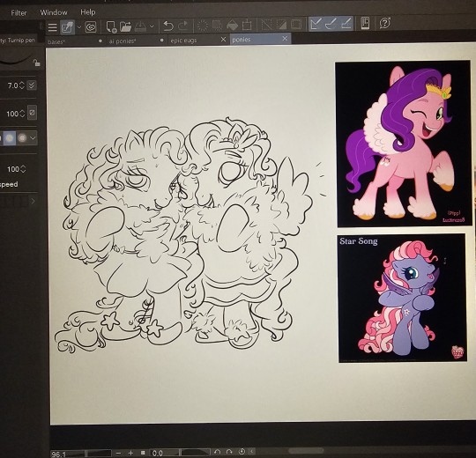Image resolution: width=476 pixels, height=458 pixels.
Task: Open the quick drawing mode dropdown arrow
Action: tap(79, 27)
